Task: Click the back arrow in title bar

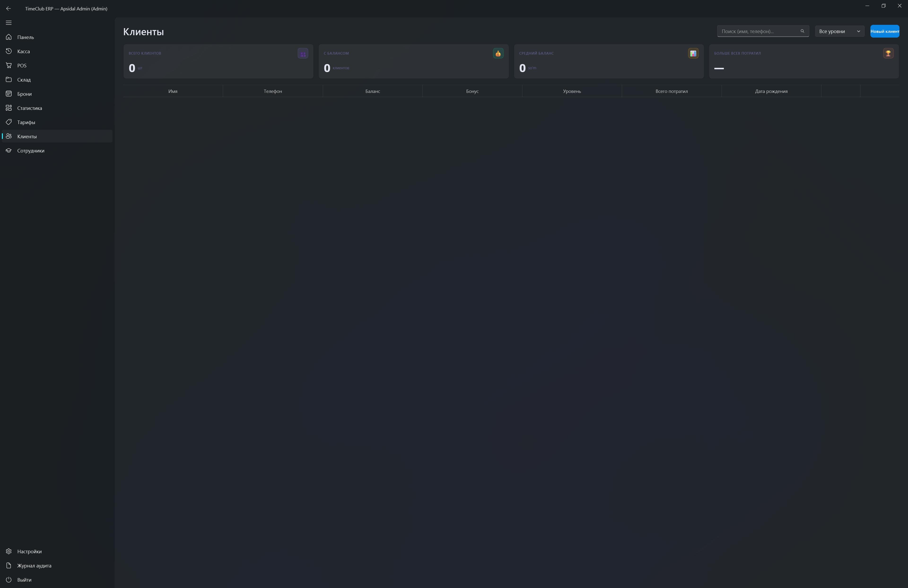Action: point(8,8)
